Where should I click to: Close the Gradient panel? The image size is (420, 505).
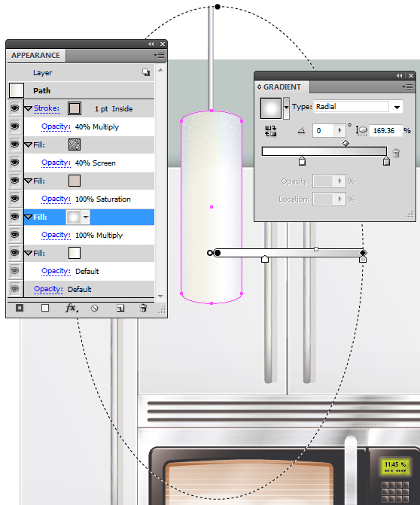click(x=411, y=76)
